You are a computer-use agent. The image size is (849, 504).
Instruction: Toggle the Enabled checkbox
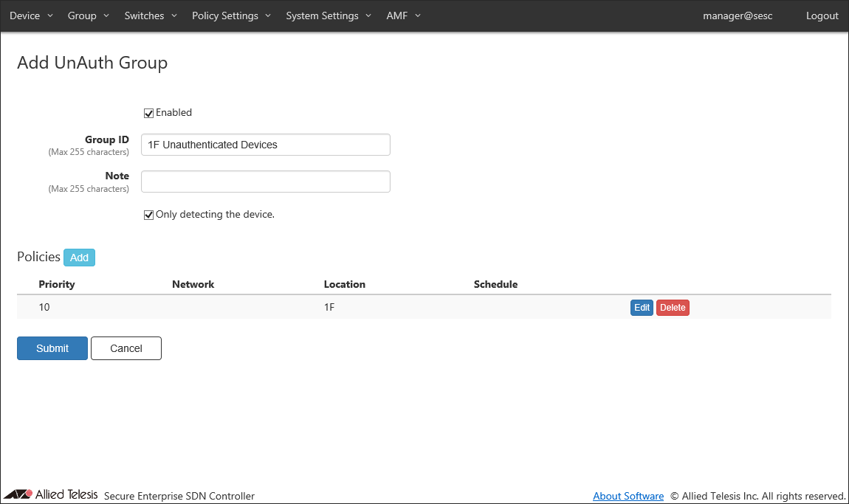coord(148,113)
